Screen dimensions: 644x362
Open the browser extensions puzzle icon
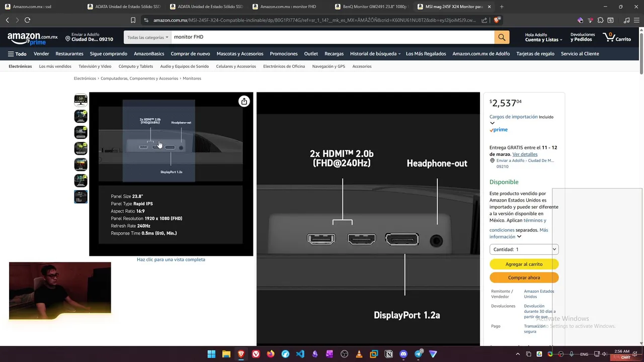pyautogui.click(x=601, y=20)
